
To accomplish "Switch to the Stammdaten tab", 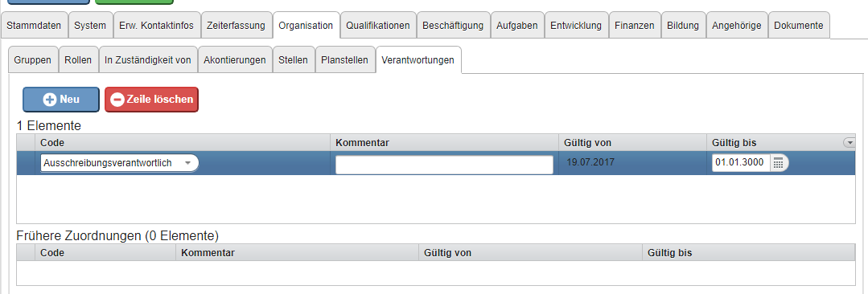I will (x=35, y=26).
